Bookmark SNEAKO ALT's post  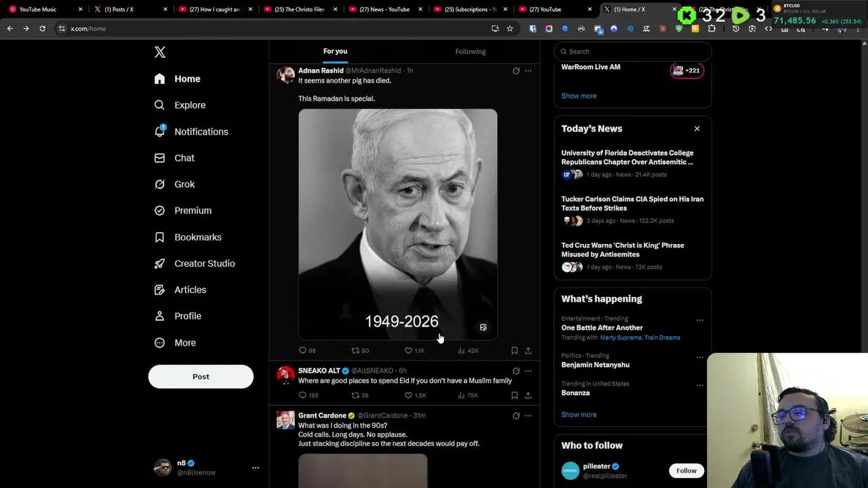[515, 395]
